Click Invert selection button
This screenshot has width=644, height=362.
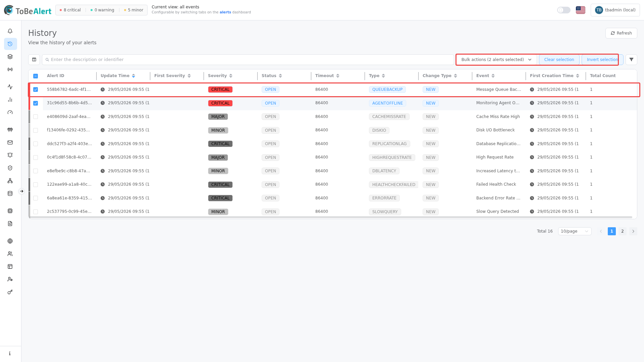click(602, 60)
